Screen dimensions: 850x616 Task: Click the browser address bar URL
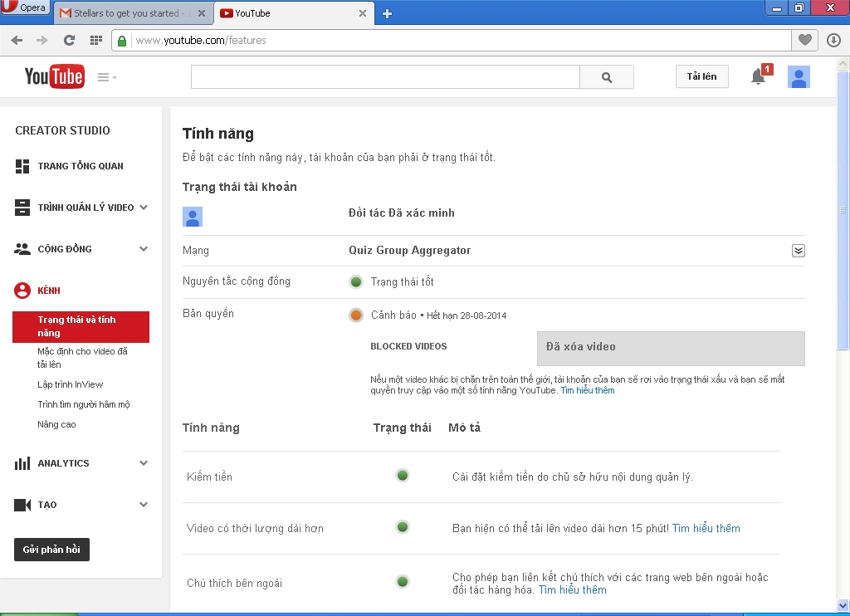pos(201,40)
